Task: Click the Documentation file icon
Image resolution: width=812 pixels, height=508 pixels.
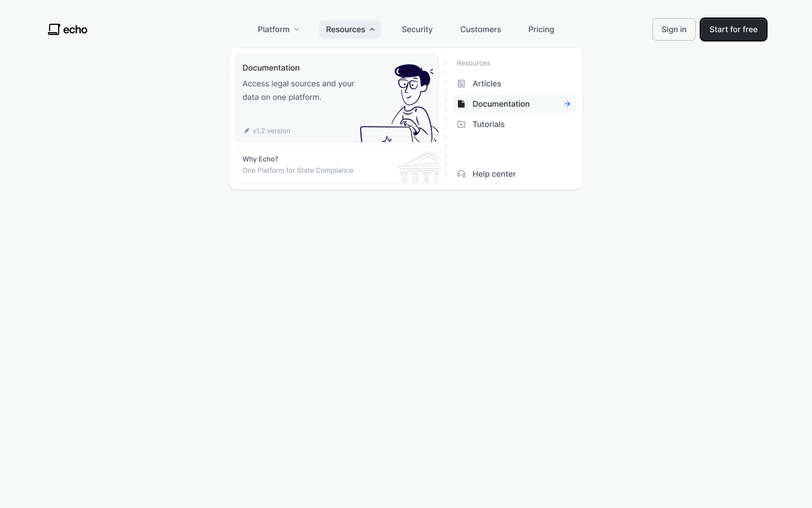Action: click(x=461, y=104)
